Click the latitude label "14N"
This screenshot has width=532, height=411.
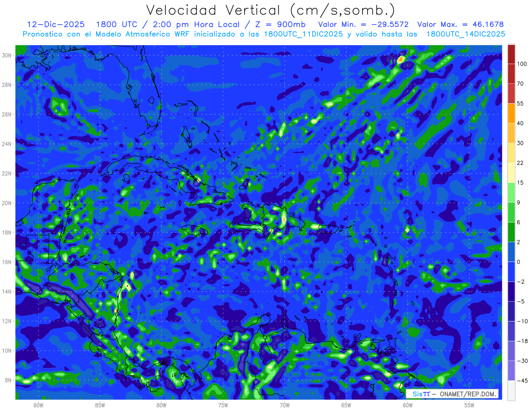pos(7,292)
